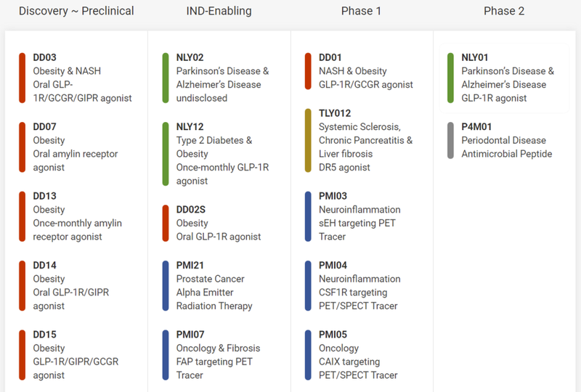The width and height of the screenshot is (581, 392).
Task: Click the P4M01 Periodontal Disease entry
Action: click(506, 140)
